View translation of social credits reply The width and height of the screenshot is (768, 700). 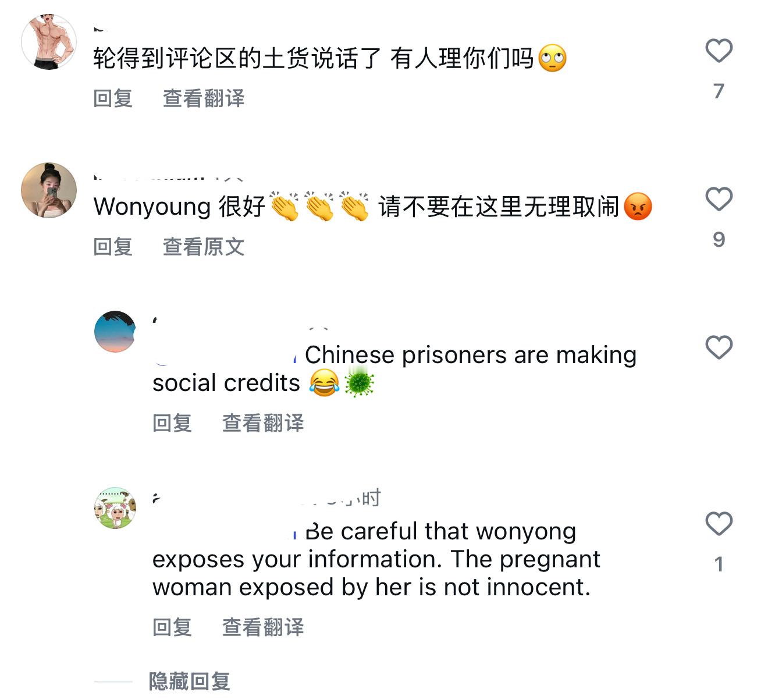click(263, 423)
